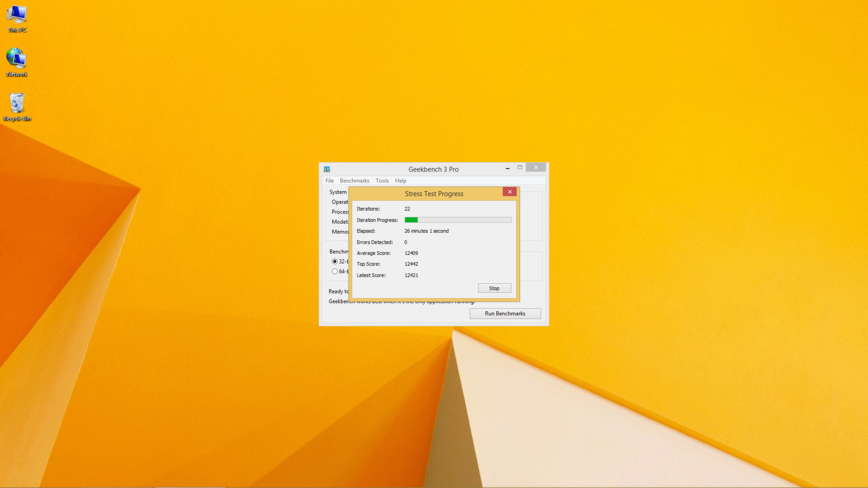Open the Help menu
The image size is (868, 488).
400,180
